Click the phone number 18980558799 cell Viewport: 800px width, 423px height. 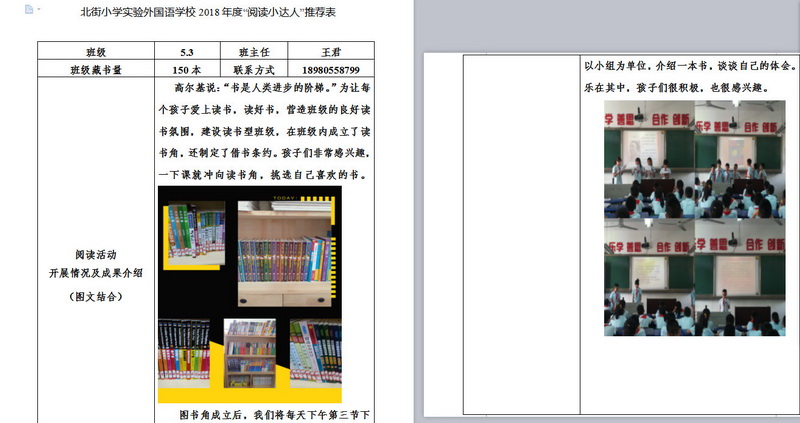click(x=330, y=70)
